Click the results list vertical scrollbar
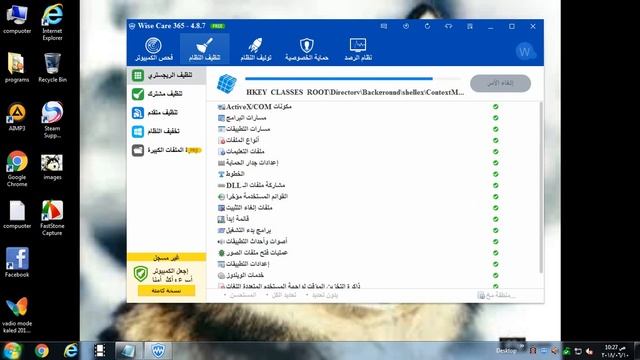 click(x=541, y=188)
